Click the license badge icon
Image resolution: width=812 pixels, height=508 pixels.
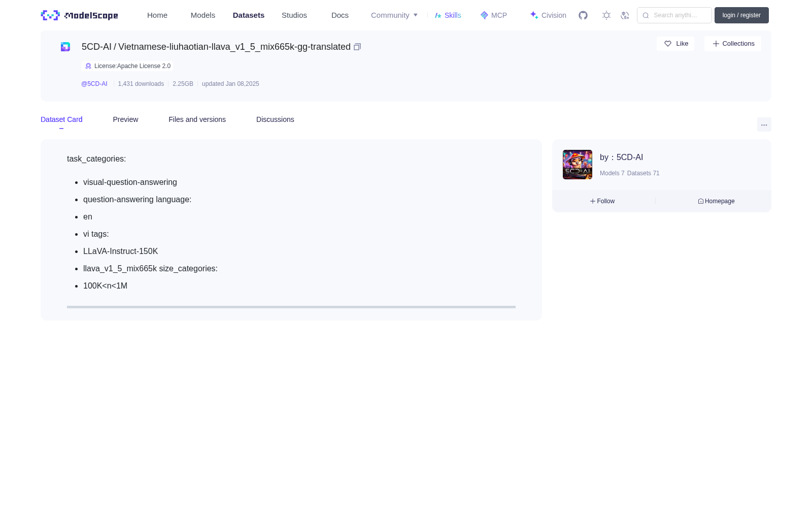[88, 66]
